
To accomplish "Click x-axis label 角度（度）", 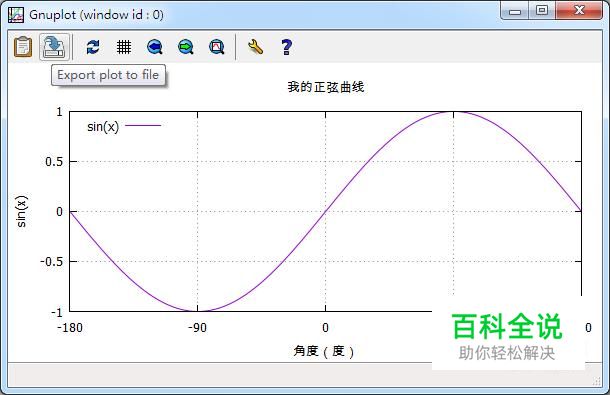I will point(324,351).
